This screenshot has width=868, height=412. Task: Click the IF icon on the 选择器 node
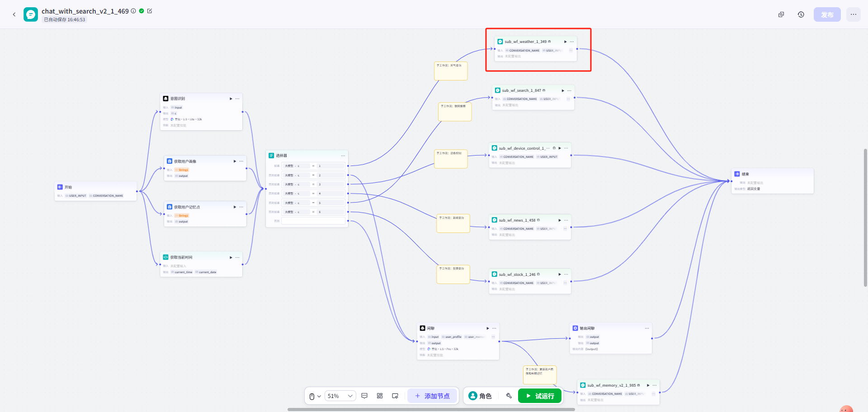[271, 156]
